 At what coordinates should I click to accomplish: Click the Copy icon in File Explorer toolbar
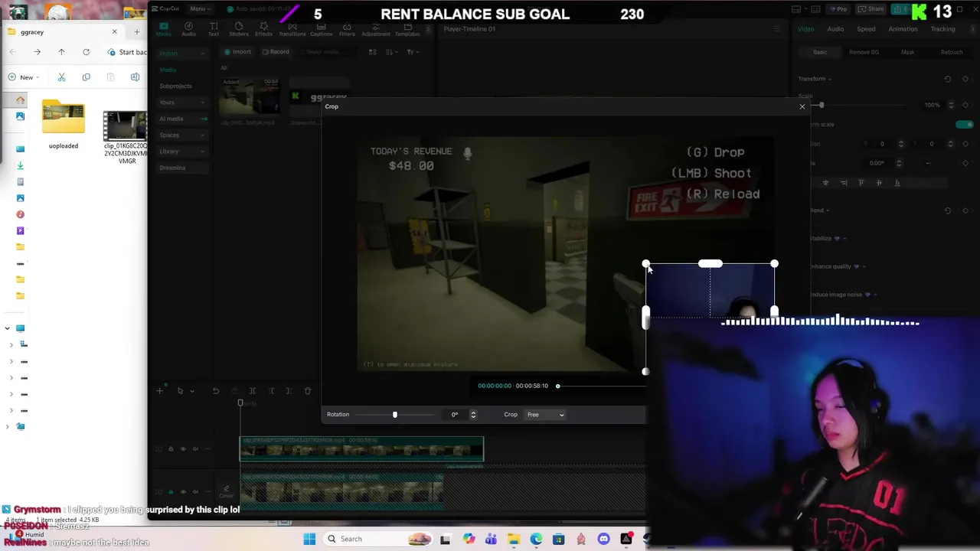[x=87, y=77]
